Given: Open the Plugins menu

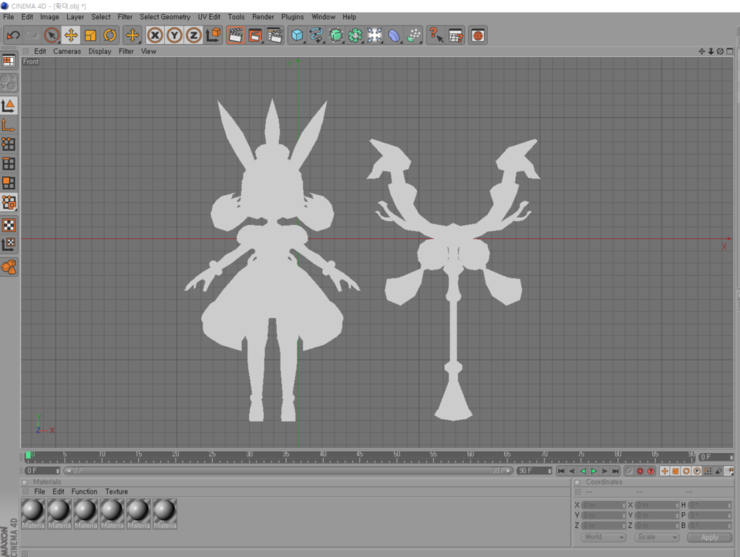Looking at the screenshot, I should (293, 17).
